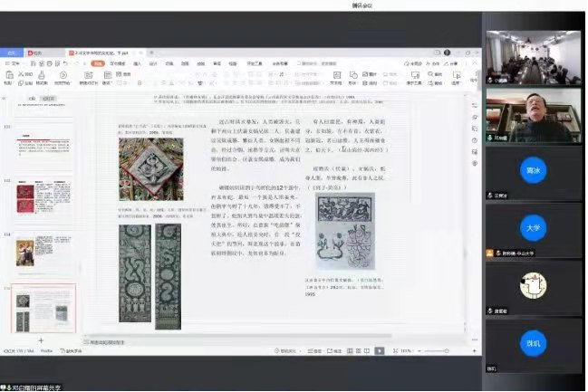The image size is (588, 392).
Task: Click the add slide plus below thumbnails
Action: coord(40,340)
